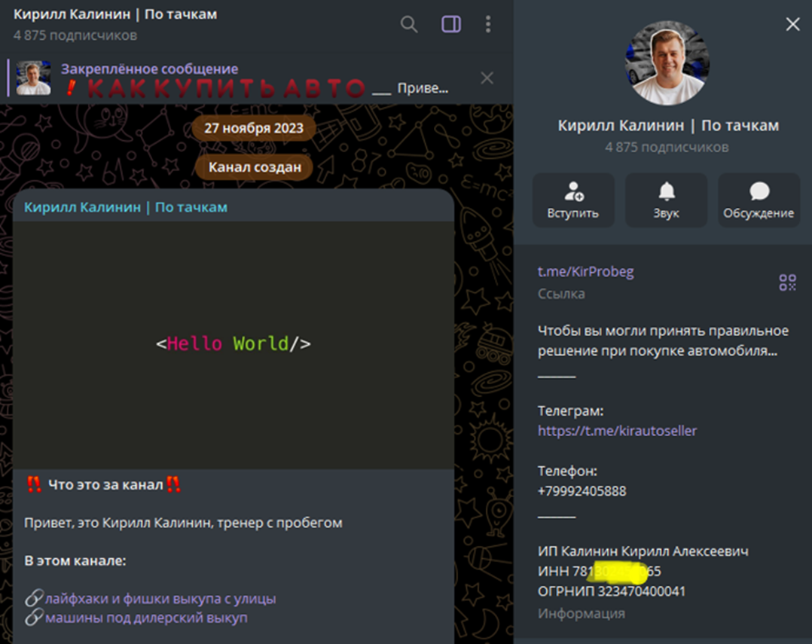Open the Hello World image in the post

point(233,345)
